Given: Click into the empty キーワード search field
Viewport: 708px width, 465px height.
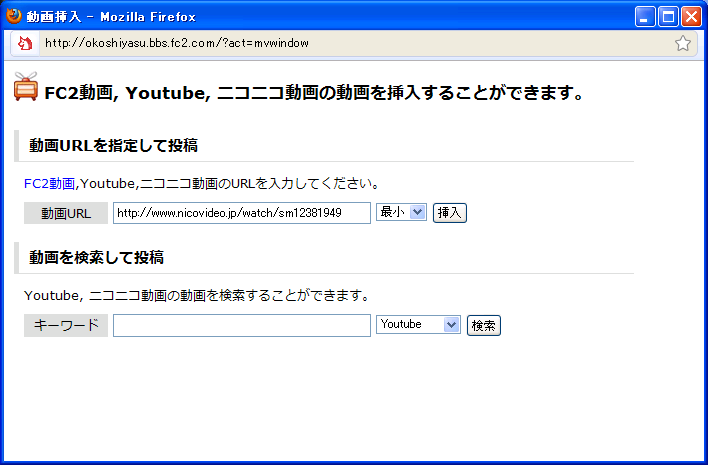Looking at the screenshot, I should 241,325.
